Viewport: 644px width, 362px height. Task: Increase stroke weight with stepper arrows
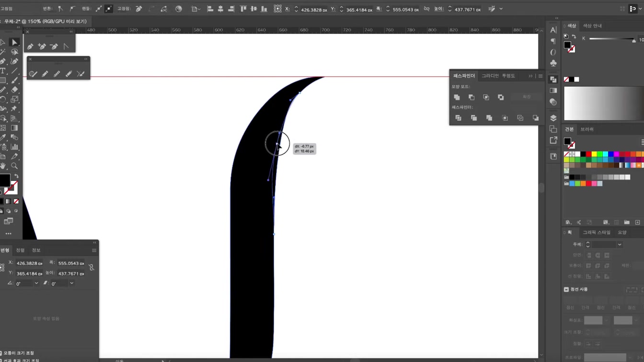(x=588, y=242)
